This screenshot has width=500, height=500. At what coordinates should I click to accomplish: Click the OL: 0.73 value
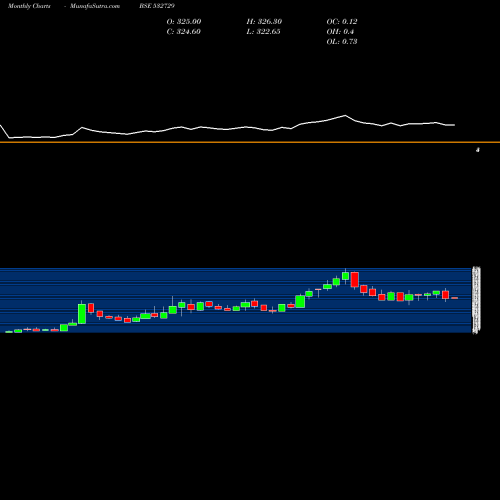click(342, 42)
